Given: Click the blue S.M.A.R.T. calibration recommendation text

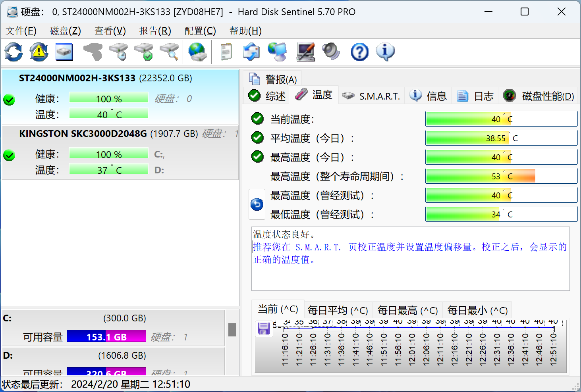Looking at the screenshot, I should coord(410,253).
